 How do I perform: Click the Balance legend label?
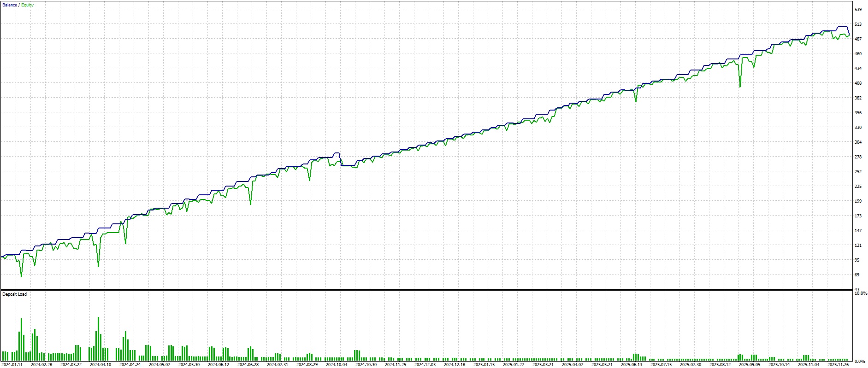9,5
